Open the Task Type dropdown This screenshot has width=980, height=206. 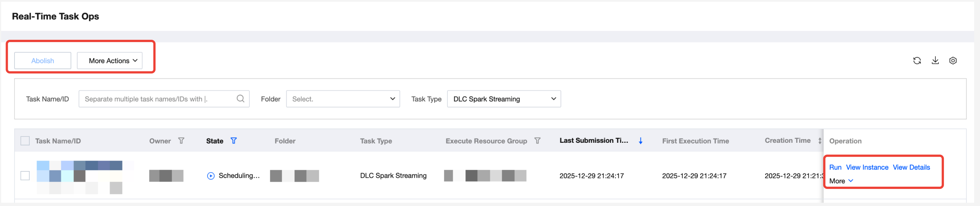pyautogui.click(x=504, y=99)
